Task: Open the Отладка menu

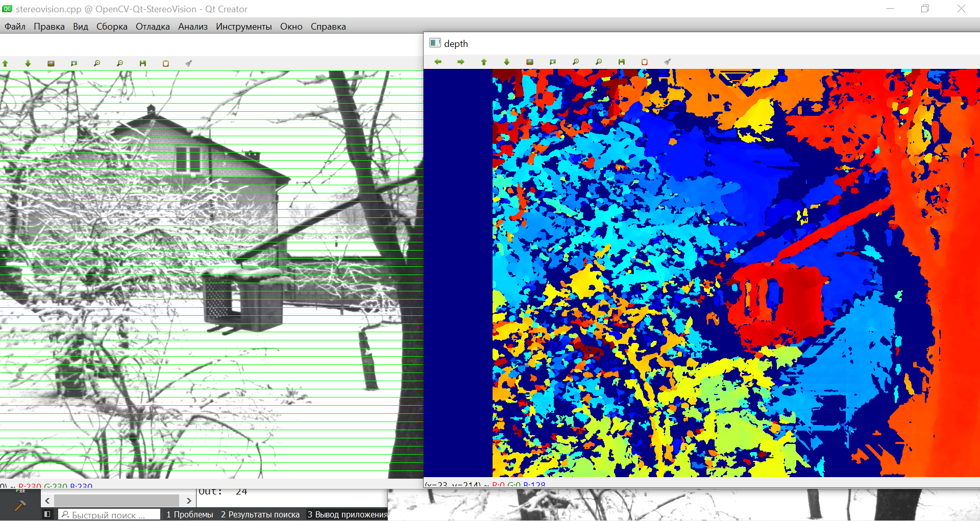Action: click(153, 27)
